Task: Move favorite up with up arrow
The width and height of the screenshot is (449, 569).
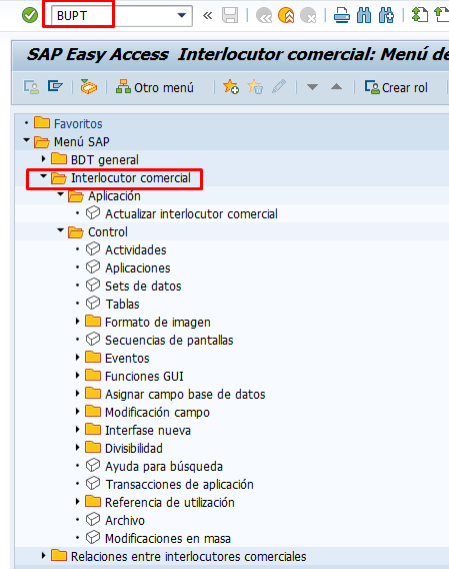Action: (x=336, y=87)
